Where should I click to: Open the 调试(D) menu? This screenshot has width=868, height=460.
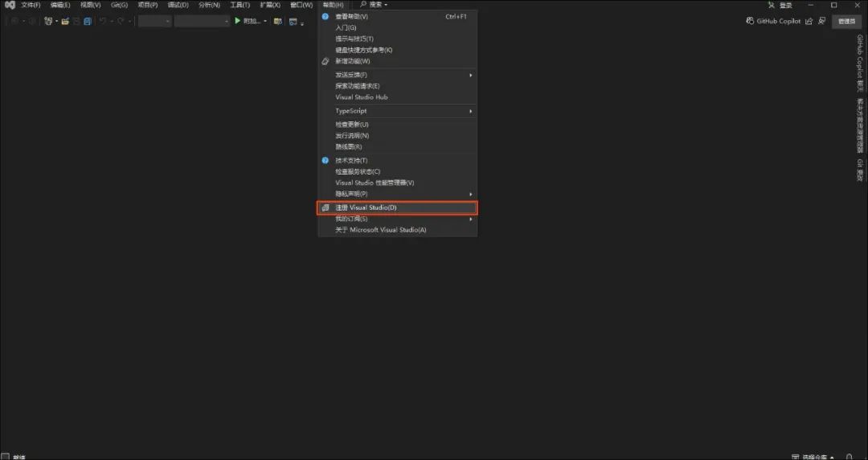click(x=178, y=5)
